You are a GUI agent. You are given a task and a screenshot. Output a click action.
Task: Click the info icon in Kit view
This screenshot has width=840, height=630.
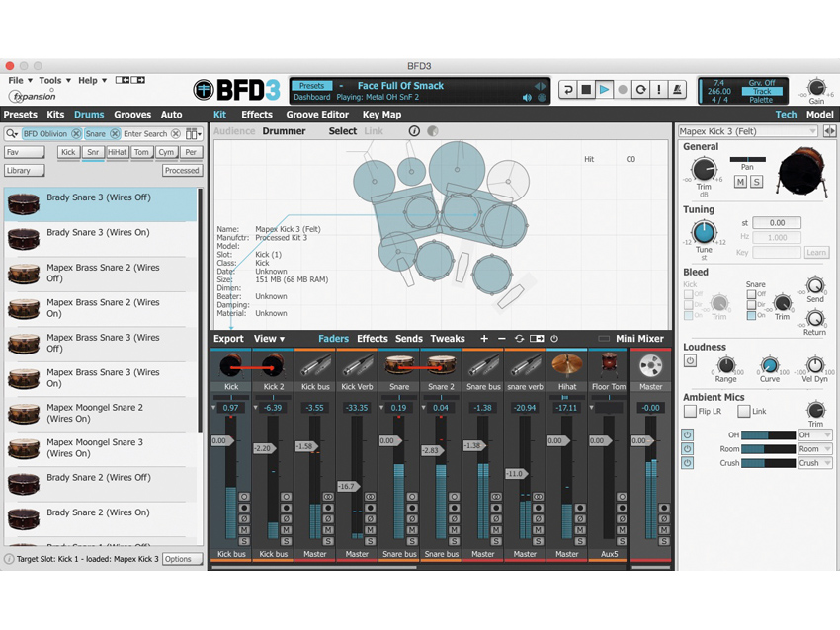pos(414,131)
